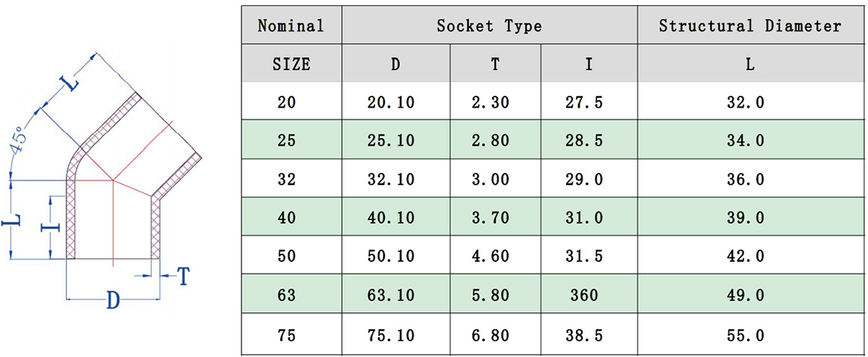Select the Structural Diameter header cell
The height and width of the screenshot is (357, 868).
(749, 26)
